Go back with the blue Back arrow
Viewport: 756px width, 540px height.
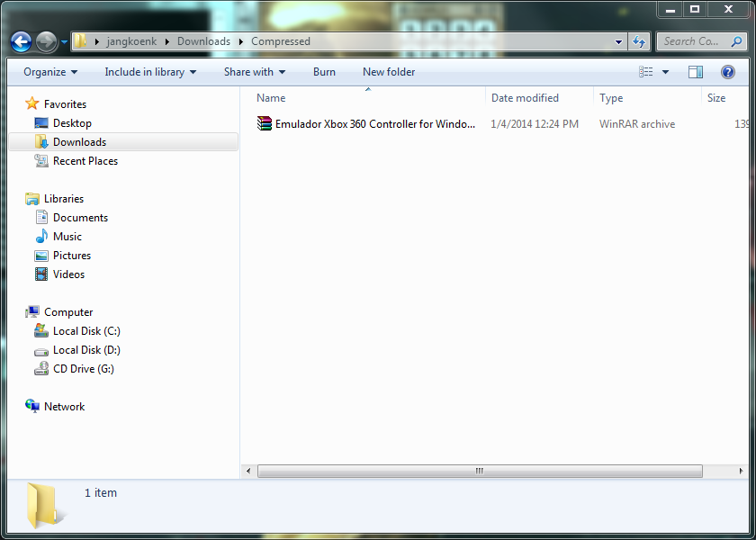tap(22, 42)
